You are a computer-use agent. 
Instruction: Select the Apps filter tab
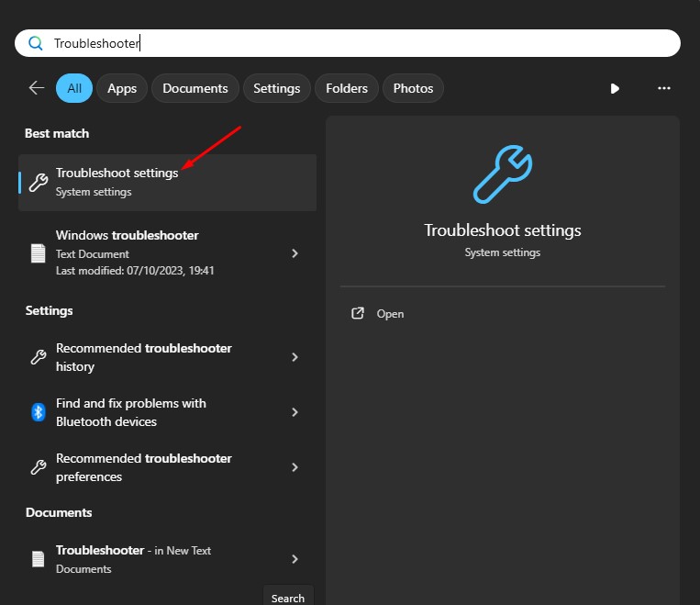pyautogui.click(x=122, y=88)
